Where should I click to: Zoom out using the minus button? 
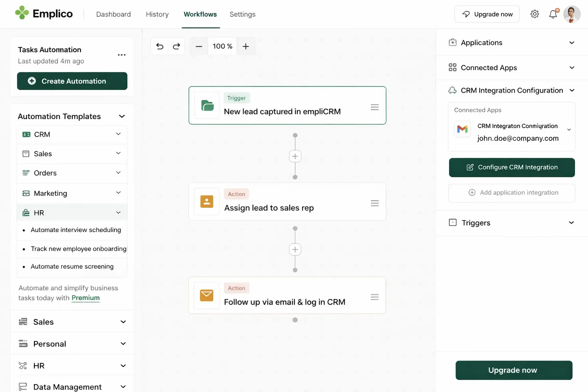click(199, 46)
